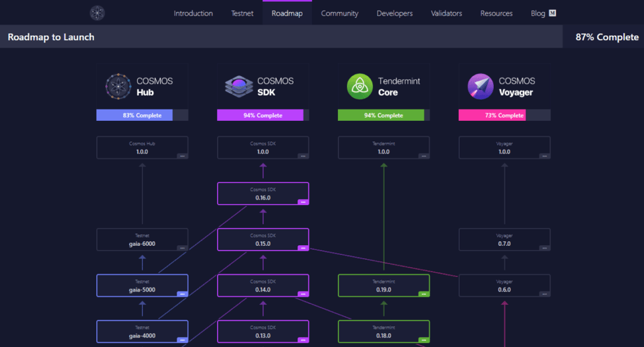Click Cosmos Hub 83% Complete progress bar
644x347 pixels.
pos(142,116)
